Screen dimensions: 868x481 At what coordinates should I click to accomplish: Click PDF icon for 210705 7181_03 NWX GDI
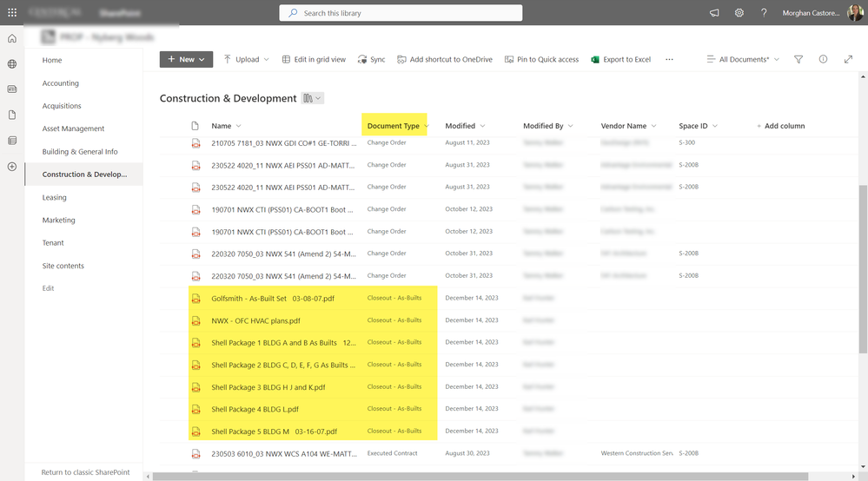[196, 143]
